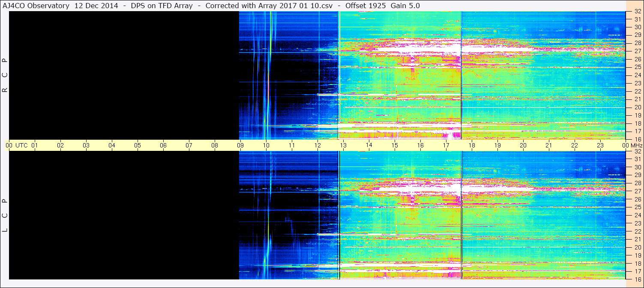Click the "00 UTC" start time label
Image resolution: width=644 pixels, height=288 pixels.
[x=17, y=145]
